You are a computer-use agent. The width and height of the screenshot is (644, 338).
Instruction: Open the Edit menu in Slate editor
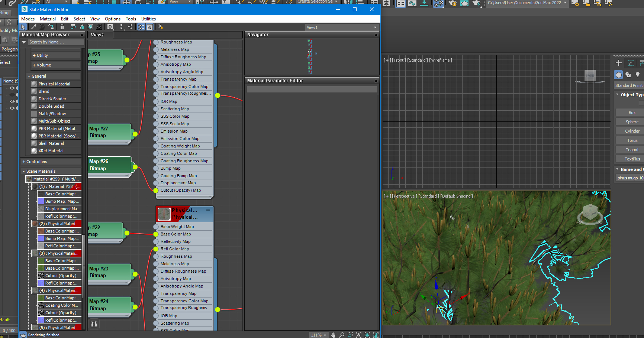(x=65, y=19)
